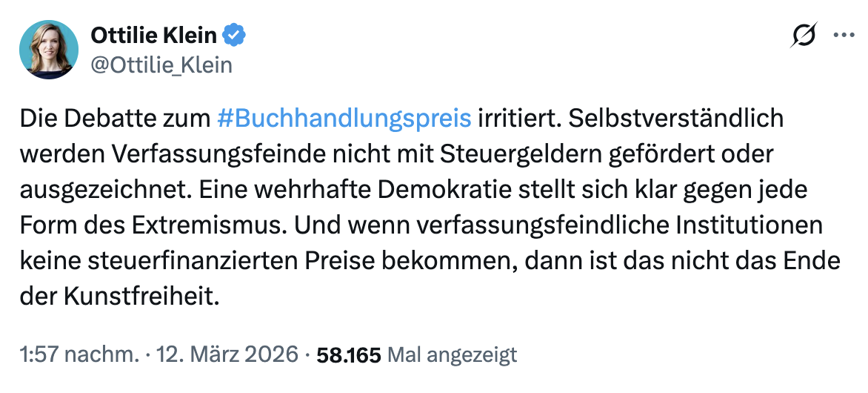This screenshot has width=868, height=393.
Task: Click the 58.165 view count number
Action: tap(348, 355)
